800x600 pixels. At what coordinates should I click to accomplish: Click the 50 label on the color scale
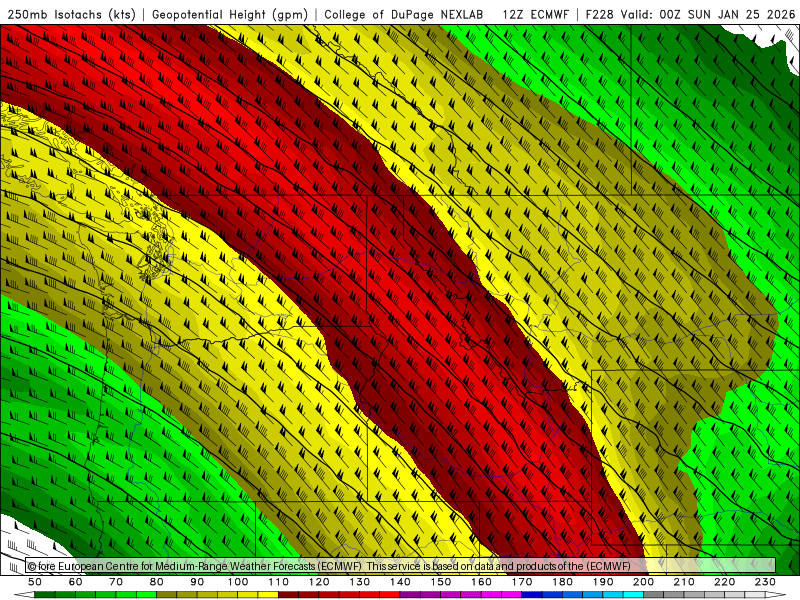35,582
